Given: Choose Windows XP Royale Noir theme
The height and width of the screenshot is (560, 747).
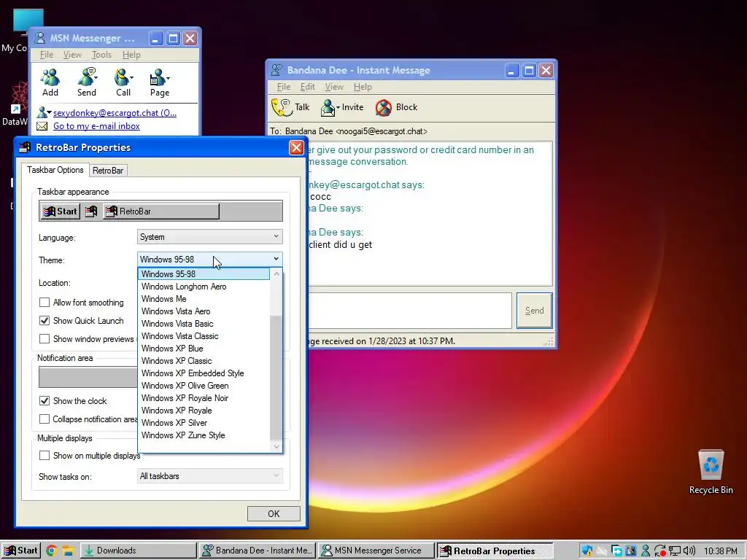Looking at the screenshot, I should pos(204,397).
